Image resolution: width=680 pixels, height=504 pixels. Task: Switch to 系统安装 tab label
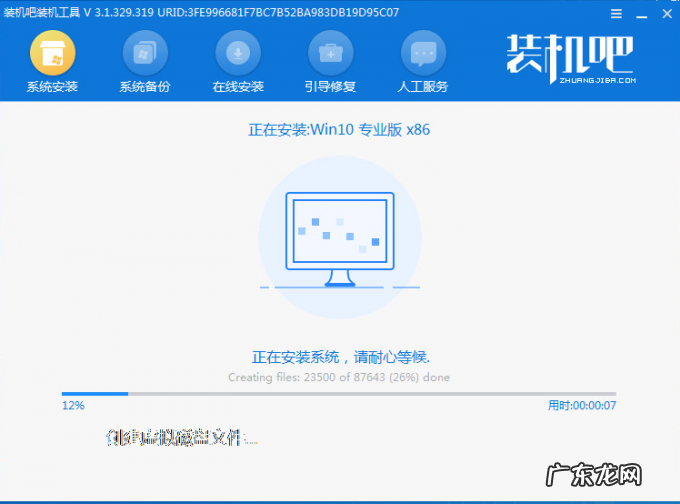tap(52, 87)
